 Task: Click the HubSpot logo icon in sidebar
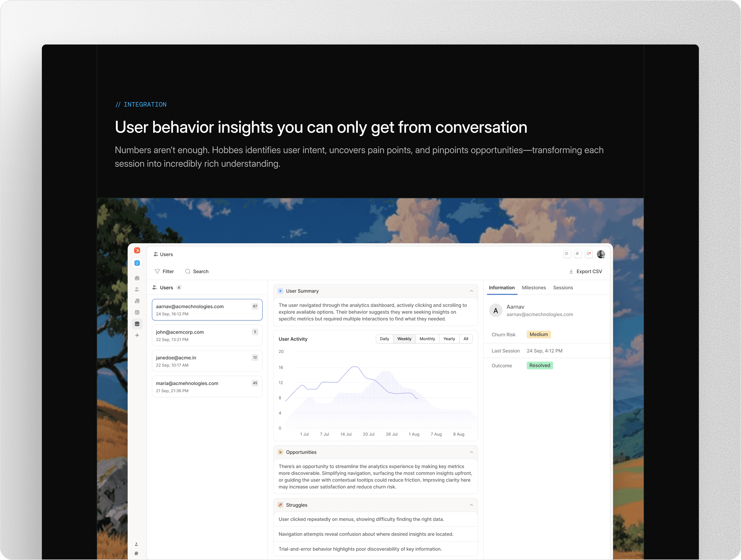coord(137,250)
